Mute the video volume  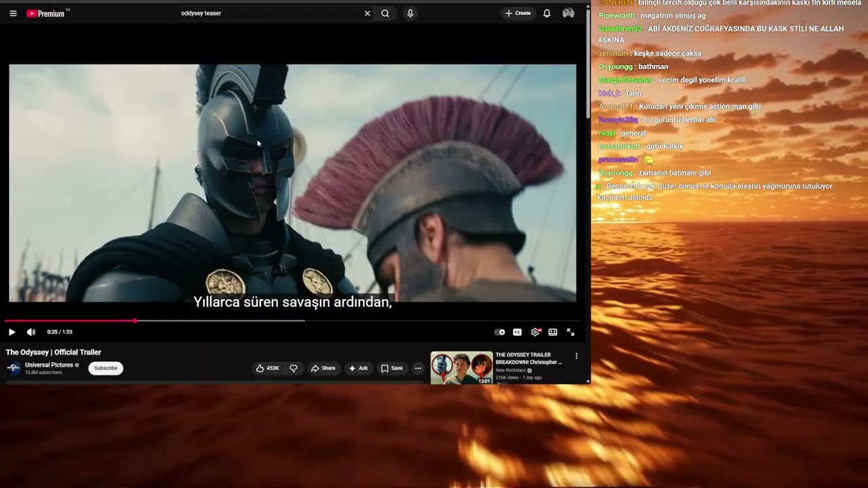pos(31,332)
